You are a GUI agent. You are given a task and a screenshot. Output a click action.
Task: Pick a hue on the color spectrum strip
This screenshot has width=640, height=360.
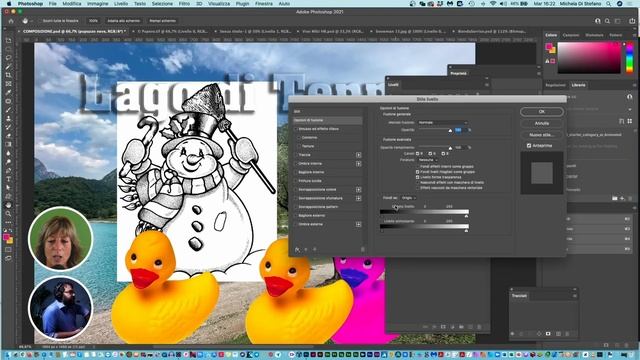(629, 58)
